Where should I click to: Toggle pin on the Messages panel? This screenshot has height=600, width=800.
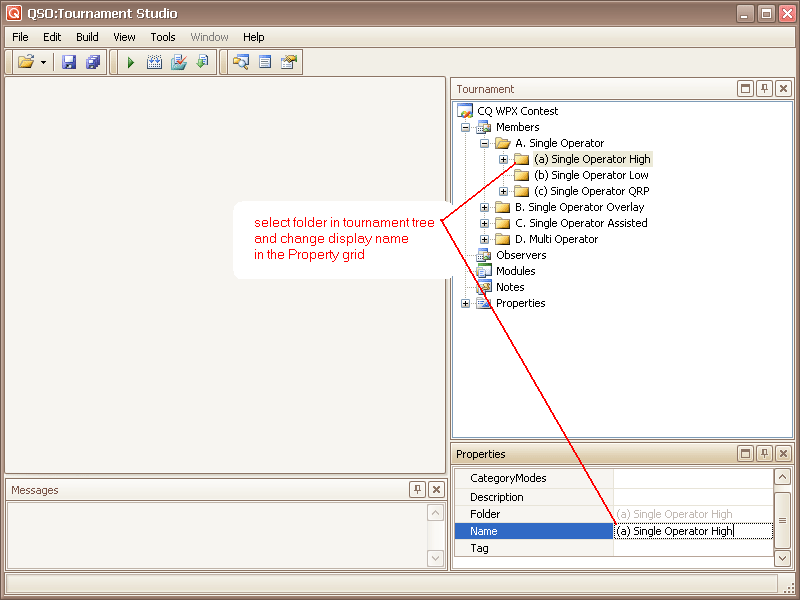coord(418,490)
